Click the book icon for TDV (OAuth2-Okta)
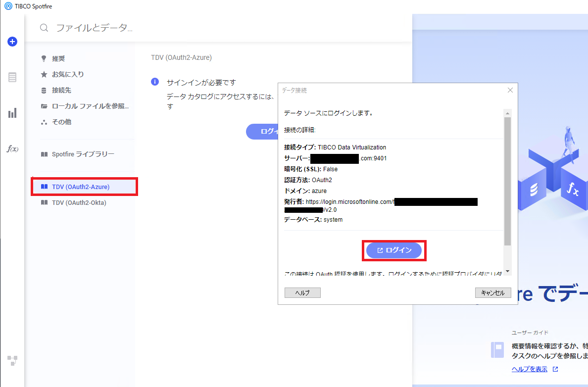Image resolution: width=588 pixels, height=387 pixels. click(44, 202)
